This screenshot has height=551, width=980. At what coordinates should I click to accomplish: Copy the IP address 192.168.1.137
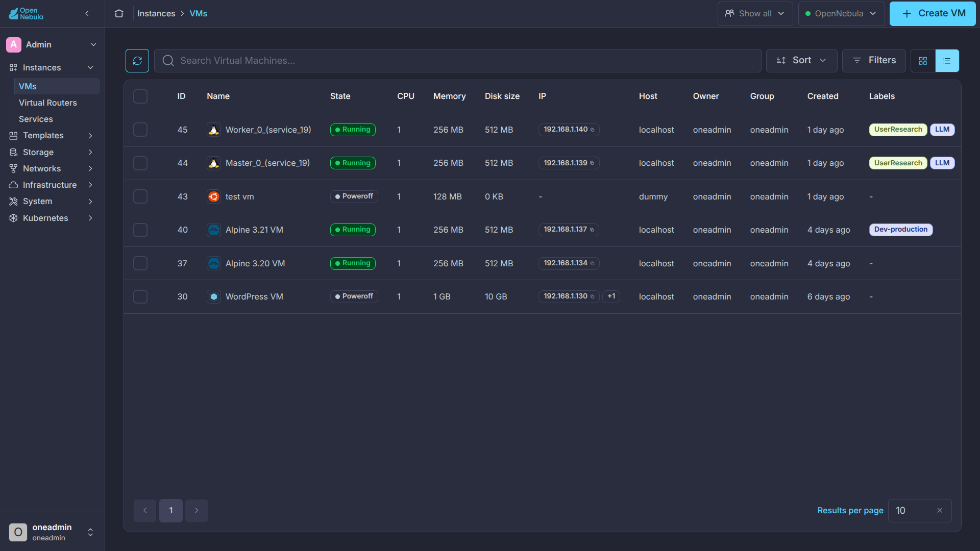[592, 230]
